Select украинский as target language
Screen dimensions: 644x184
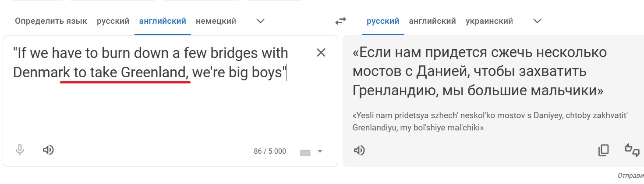point(489,21)
